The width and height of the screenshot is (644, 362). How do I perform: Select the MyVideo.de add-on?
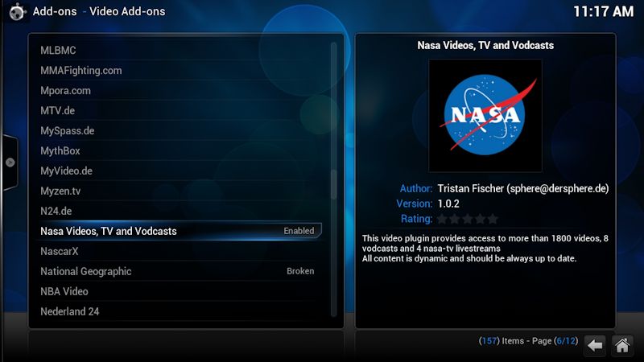(x=180, y=171)
